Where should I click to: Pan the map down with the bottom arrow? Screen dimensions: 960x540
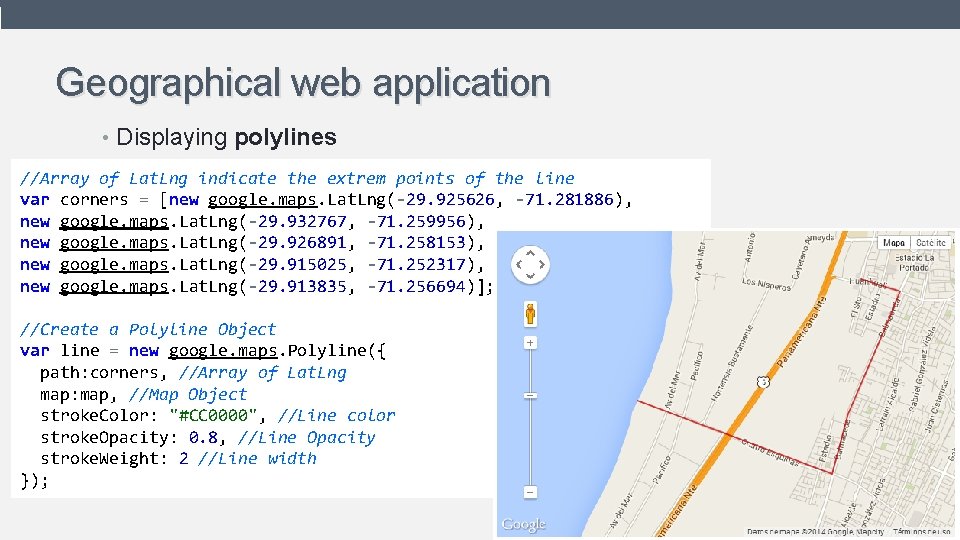tap(530, 277)
